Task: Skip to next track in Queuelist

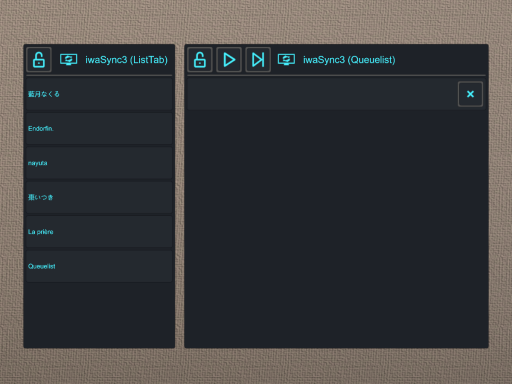Action: 258,60
